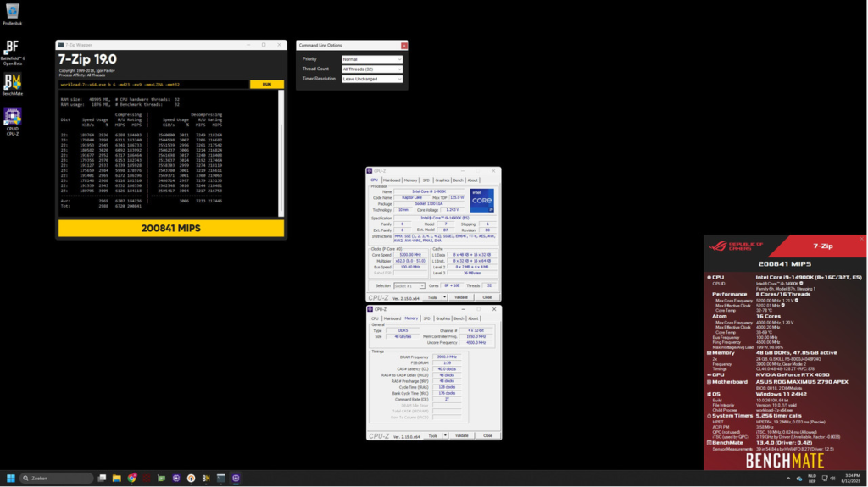Open the Prullenbak recycle bin desktop icon
This screenshot has height=487, width=868.
(12, 12)
